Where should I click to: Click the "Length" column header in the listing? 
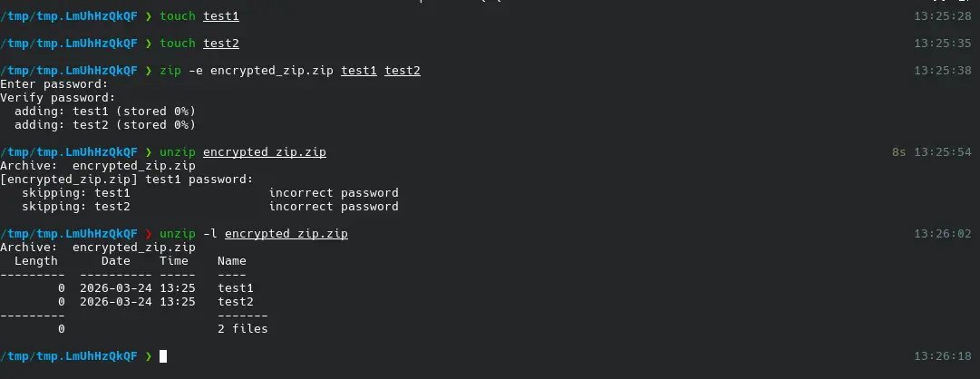click(36, 261)
